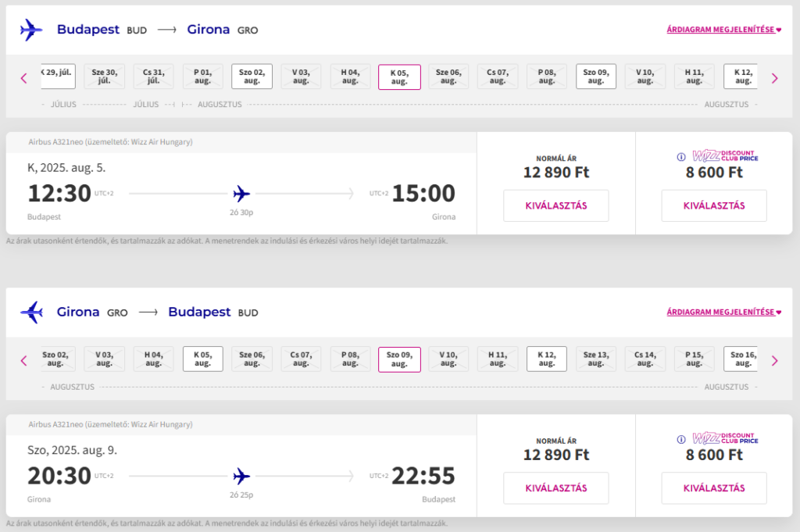The height and width of the screenshot is (532, 800).
Task: Select return date K 05, aug.
Action: (x=202, y=359)
